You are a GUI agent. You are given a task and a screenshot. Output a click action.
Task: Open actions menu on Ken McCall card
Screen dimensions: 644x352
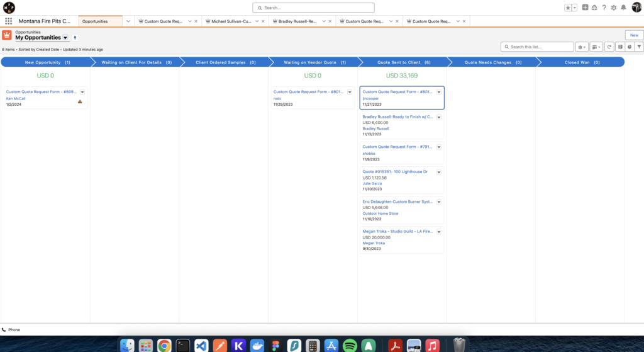pyautogui.click(x=82, y=92)
